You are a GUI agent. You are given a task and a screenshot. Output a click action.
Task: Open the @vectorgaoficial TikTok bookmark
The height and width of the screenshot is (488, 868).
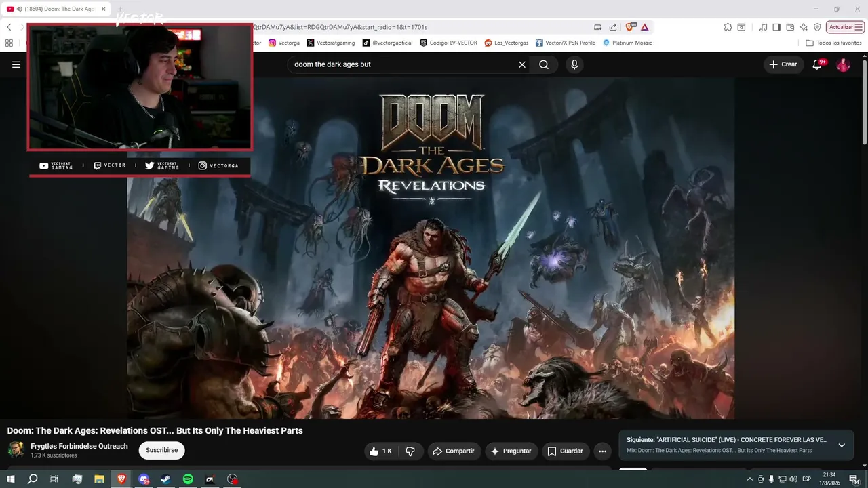tap(387, 43)
